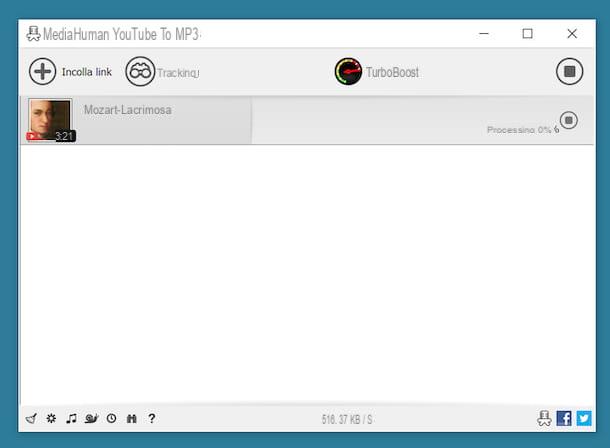Click the MediaHuman logo in title bar

pos(33,34)
